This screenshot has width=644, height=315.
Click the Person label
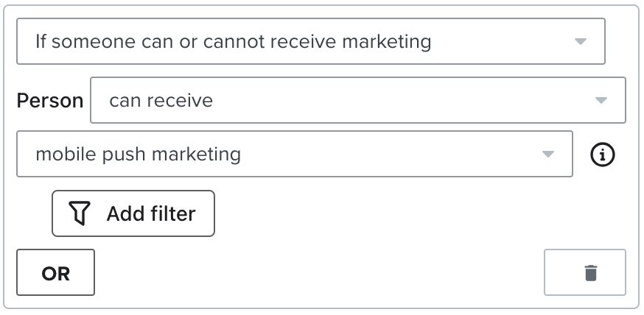[x=49, y=101]
